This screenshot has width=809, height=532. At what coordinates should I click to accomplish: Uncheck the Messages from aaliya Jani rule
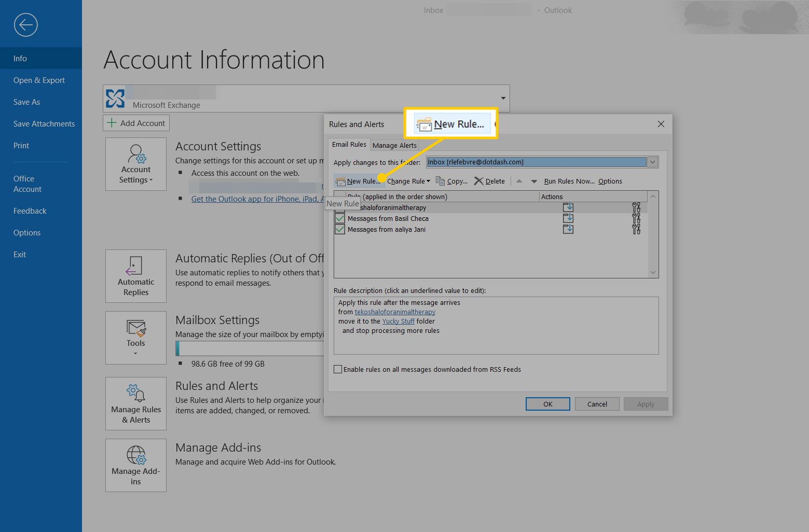click(x=340, y=229)
